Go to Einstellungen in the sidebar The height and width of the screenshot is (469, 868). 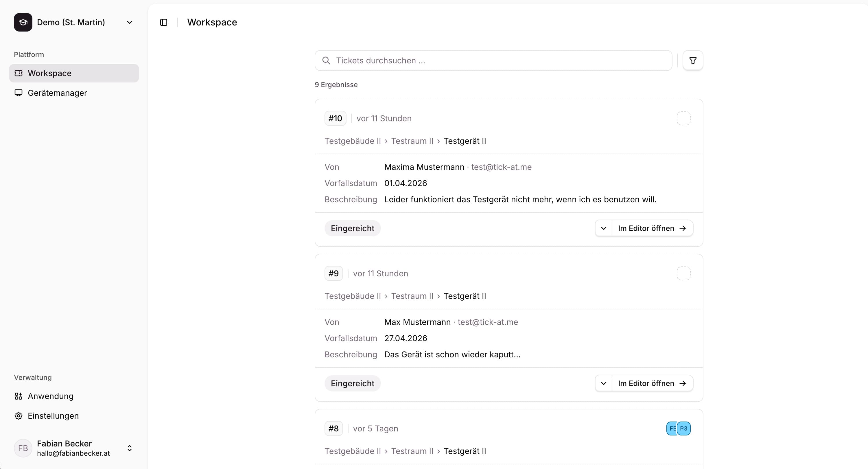(x=53, y=416)
